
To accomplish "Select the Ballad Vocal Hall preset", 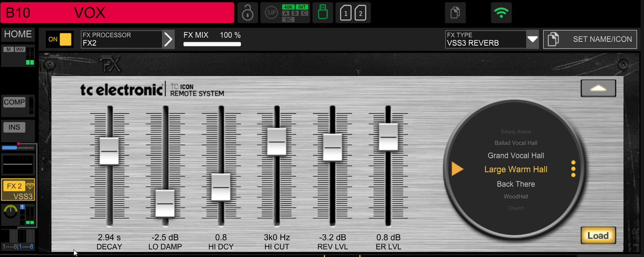I will click(x=516, y=143).
